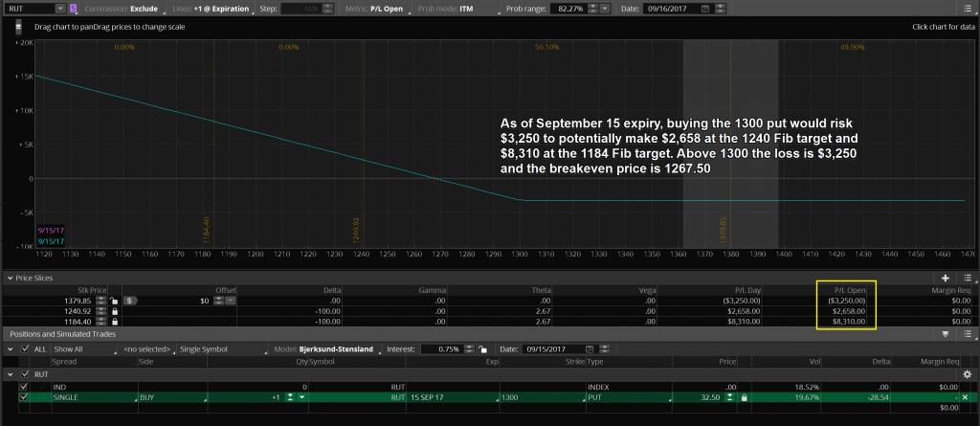Click the lock icon next to 32.50 price
980x426 pixels.
click(x=746, y=396)
